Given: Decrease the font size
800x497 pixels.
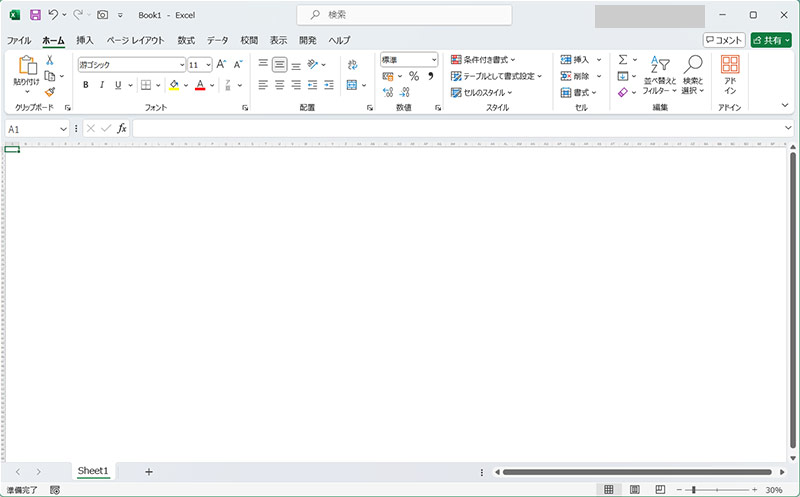Looking at the screenshot, I should 238,64.
